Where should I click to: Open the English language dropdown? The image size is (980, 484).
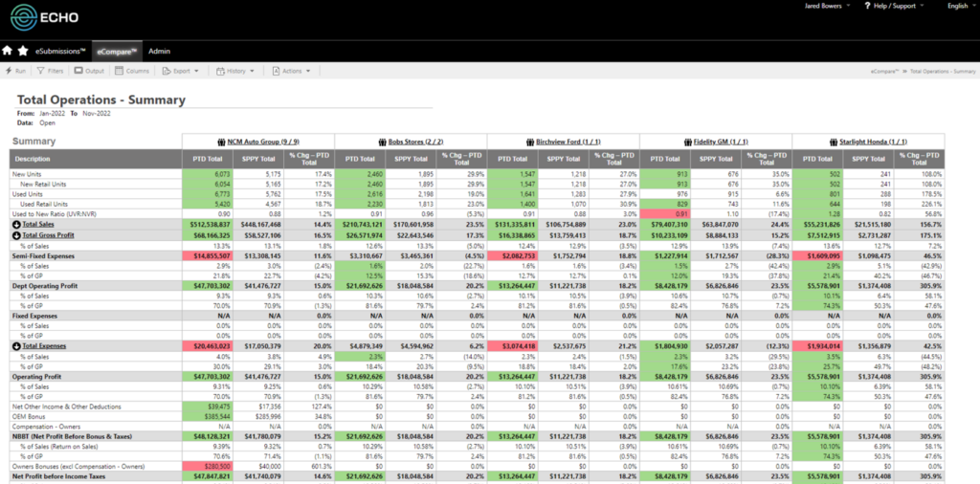click(961, 6)
